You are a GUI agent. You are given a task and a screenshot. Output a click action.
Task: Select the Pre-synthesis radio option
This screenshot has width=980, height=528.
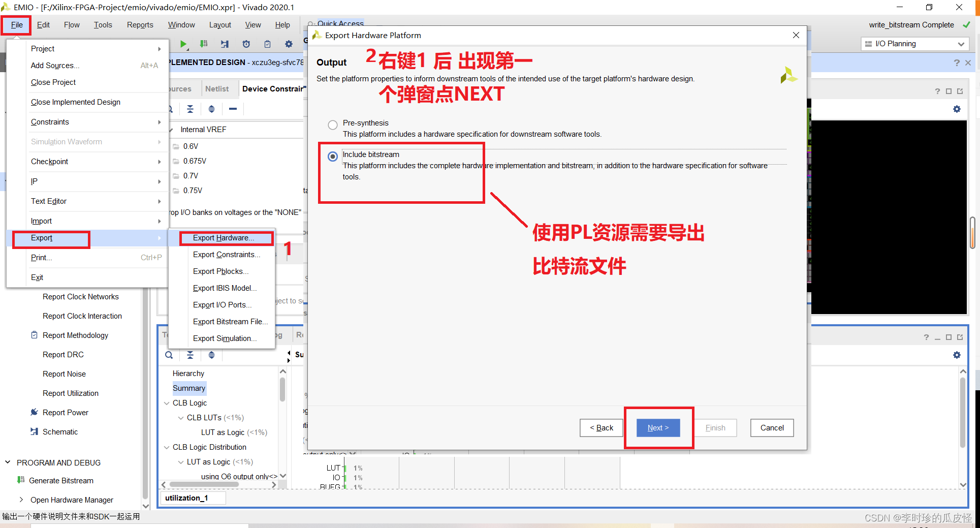tap(333, 125)
